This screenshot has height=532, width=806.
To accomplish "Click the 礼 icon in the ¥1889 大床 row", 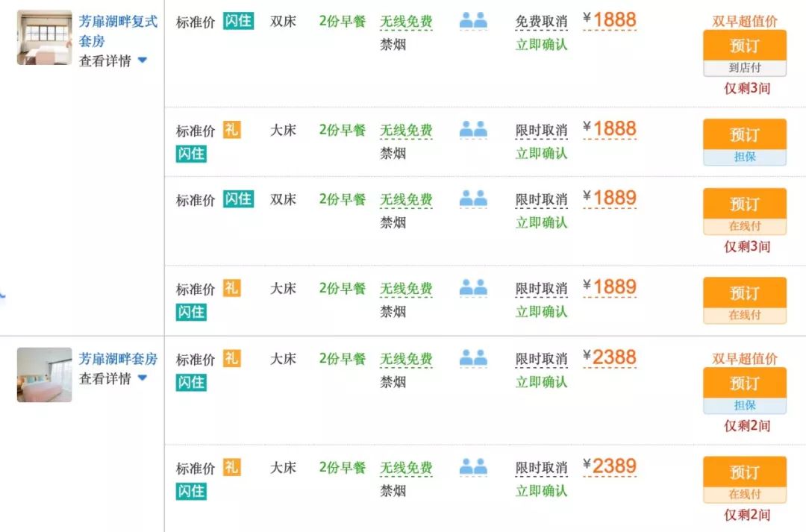I will click(x=231, y=288).
